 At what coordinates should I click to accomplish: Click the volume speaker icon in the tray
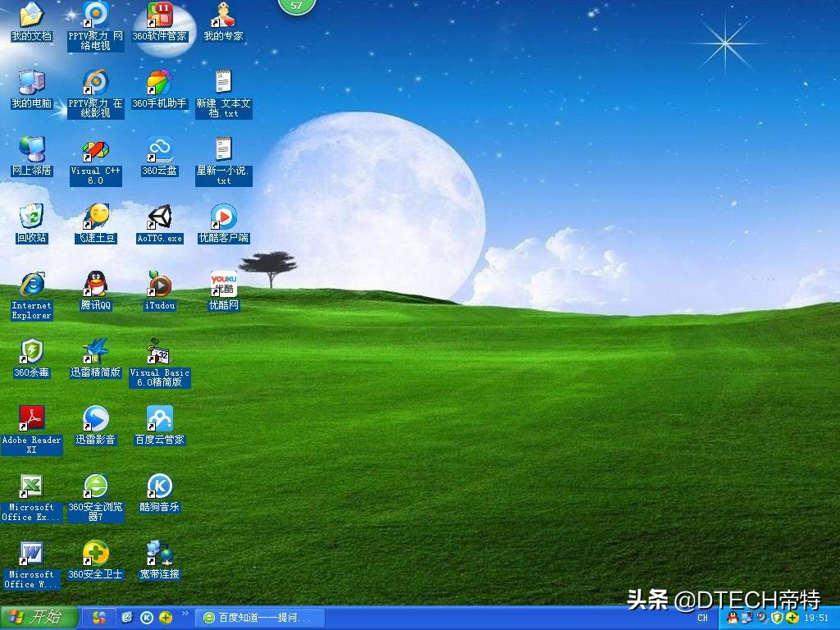click(760, 619)
